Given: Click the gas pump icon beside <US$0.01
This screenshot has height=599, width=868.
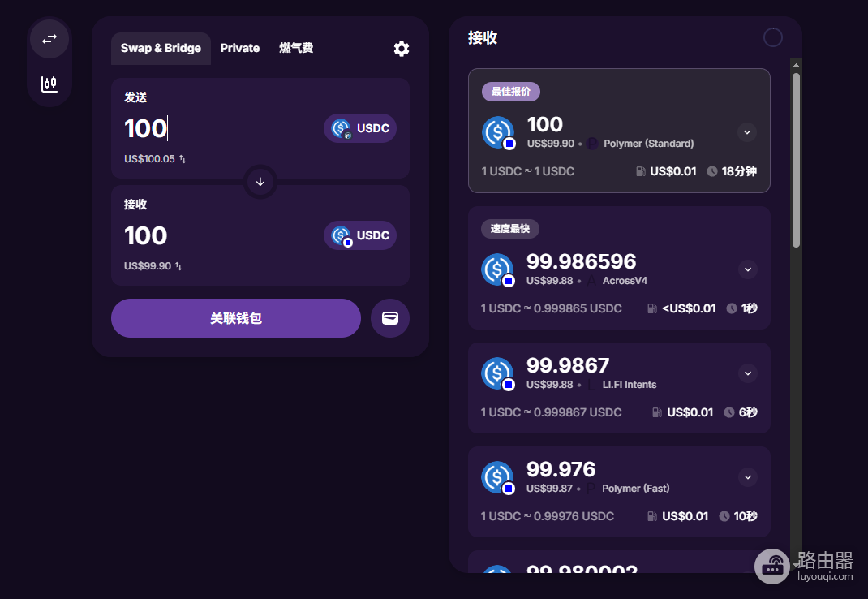Looking at the screenshot, I should tap(653, 308).
